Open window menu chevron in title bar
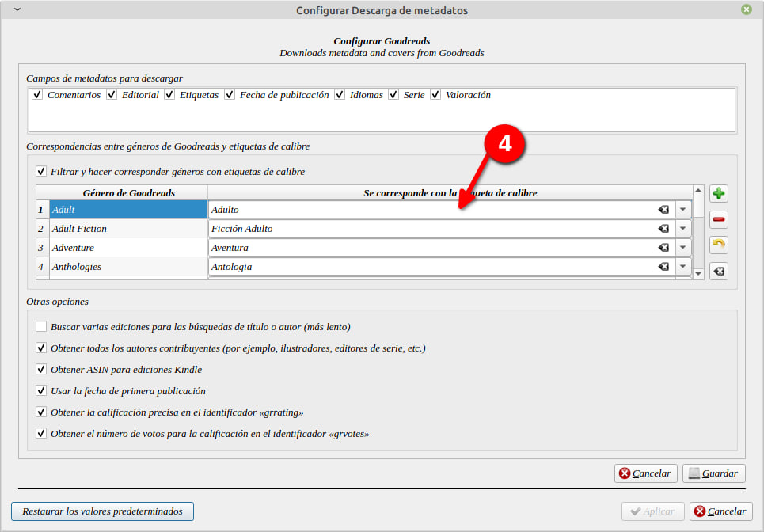Screen dimensions: 764x532 tap(17, 9)
